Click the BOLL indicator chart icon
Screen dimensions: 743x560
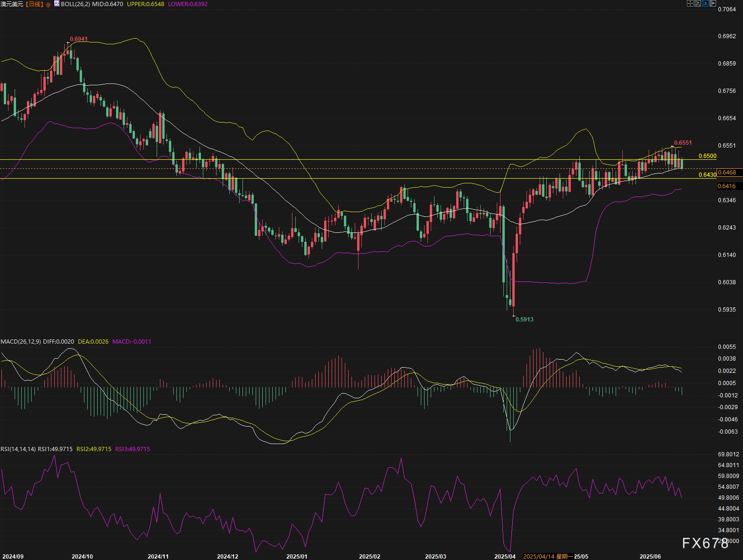pos(57,4)
